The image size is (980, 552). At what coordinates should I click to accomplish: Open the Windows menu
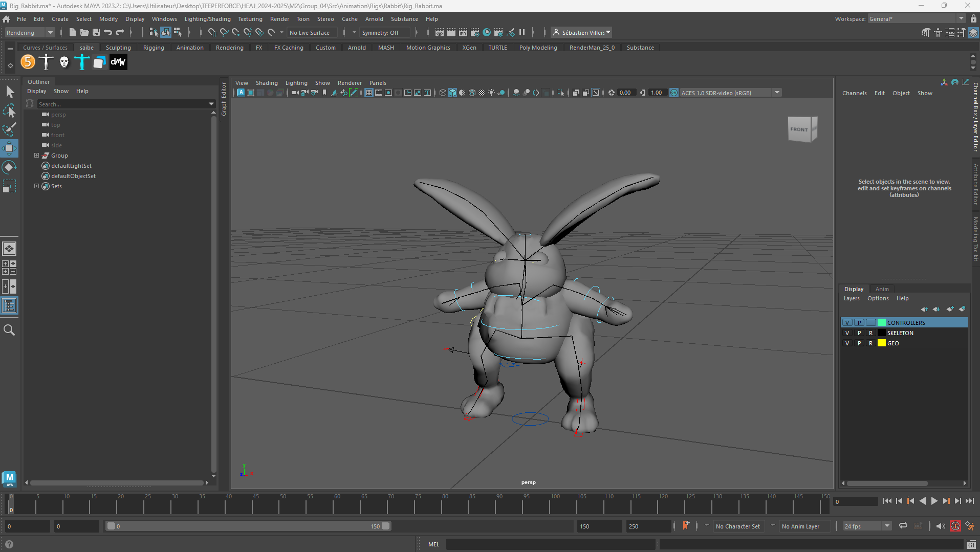(x=164, y=19)
